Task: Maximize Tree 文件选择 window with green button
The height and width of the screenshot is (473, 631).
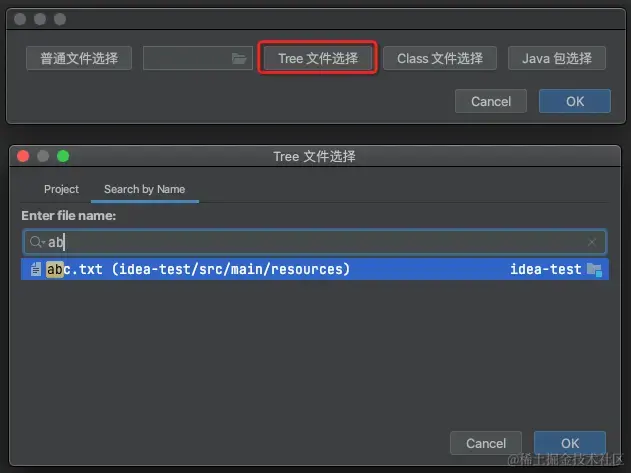Action: [x=63, y=156]
